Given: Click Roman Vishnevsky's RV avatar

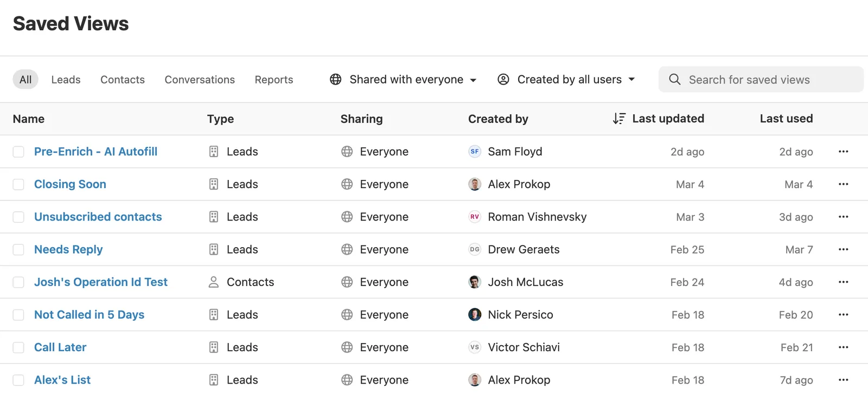Looking at the screenshot, I should pyautogui.click(x=475, y=217).
